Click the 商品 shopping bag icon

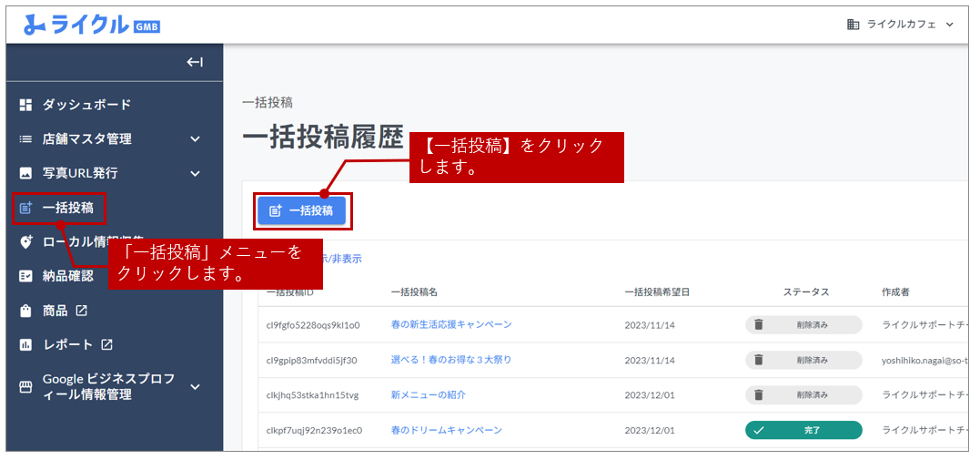[x=25, y=311]
